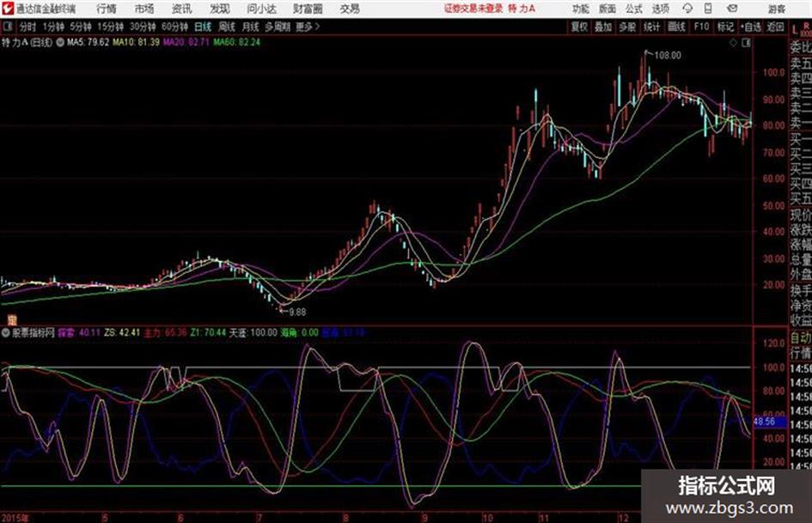Click the 游客 user account label
The image size is (812, 523).
point(776,9)
